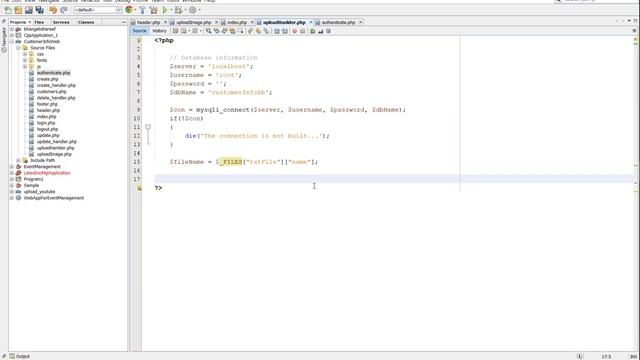The image size is (640, 360).
Task: Click the Next Bookmark icon
Action: [x=258, y=31]
